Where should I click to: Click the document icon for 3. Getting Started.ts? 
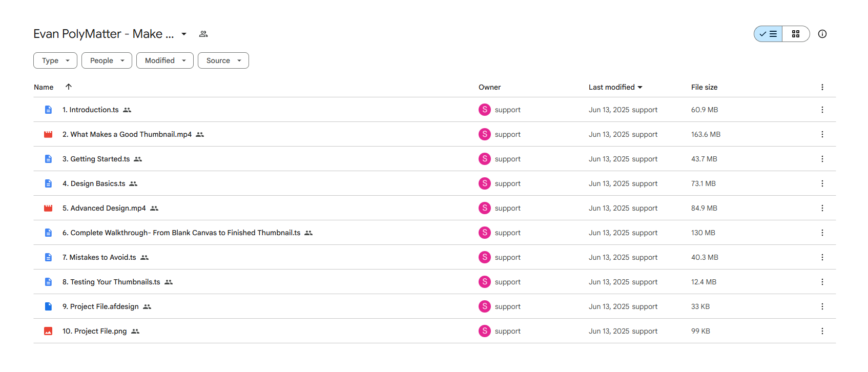tap(48, 159)
